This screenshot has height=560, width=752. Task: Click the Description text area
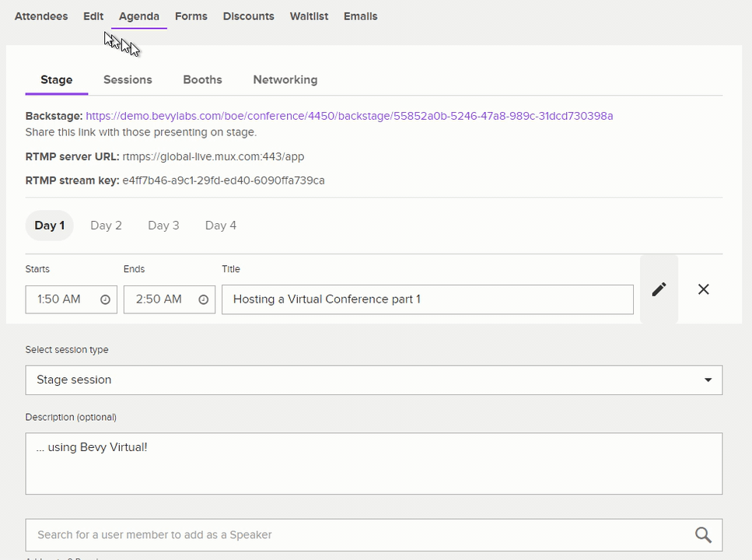pos(374,464)
